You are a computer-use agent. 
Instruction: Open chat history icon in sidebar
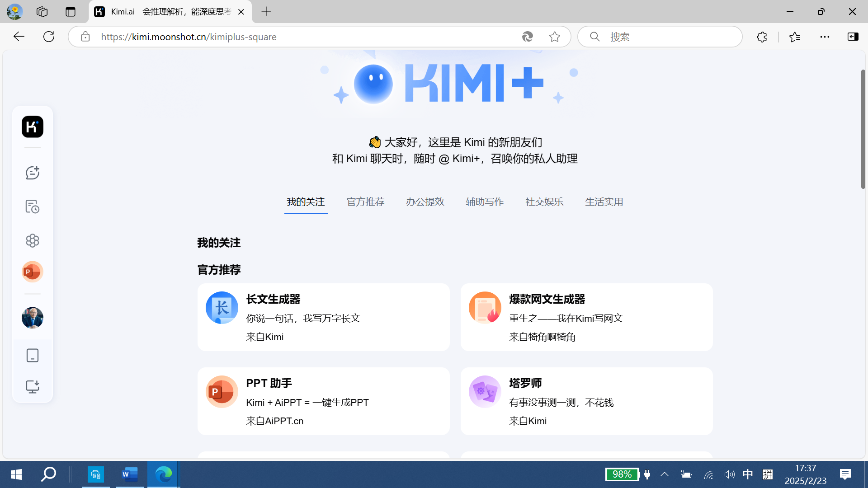pos(33,206)
